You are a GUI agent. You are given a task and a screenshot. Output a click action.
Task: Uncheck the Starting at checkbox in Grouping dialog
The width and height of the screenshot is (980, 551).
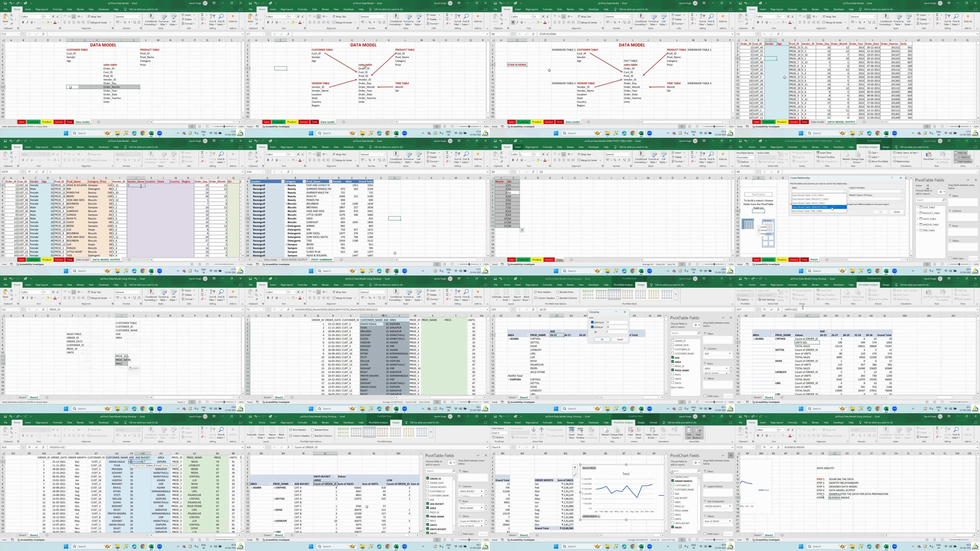(x=592, y=322)
